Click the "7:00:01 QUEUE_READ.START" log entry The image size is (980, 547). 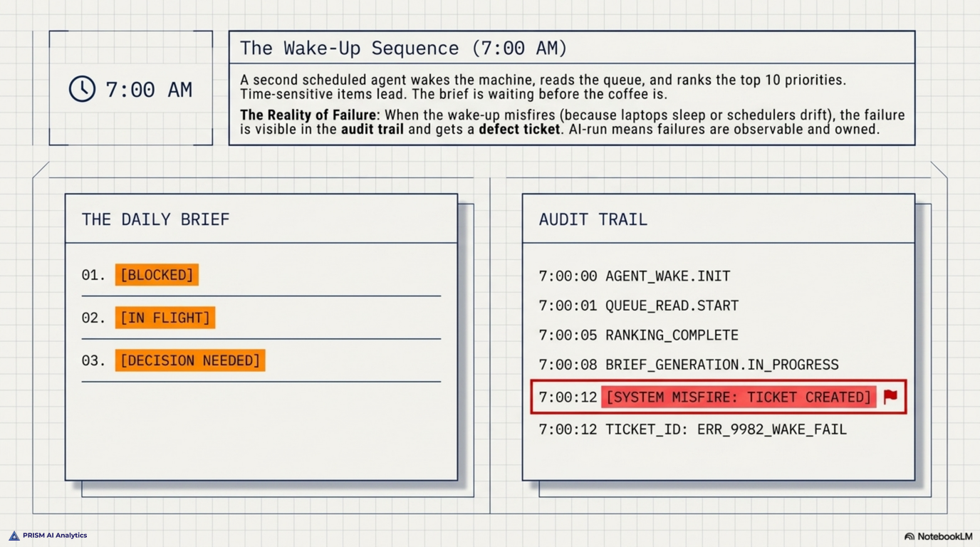[639, 306]
